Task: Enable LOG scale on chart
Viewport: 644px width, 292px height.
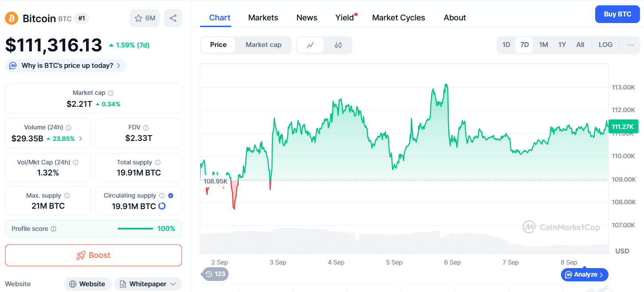Action: tap(605, 45)
